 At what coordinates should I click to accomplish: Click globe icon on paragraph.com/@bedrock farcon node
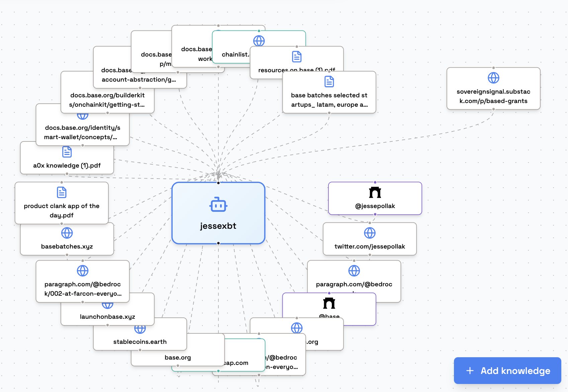pyautogui.click(x=83, y=271)
